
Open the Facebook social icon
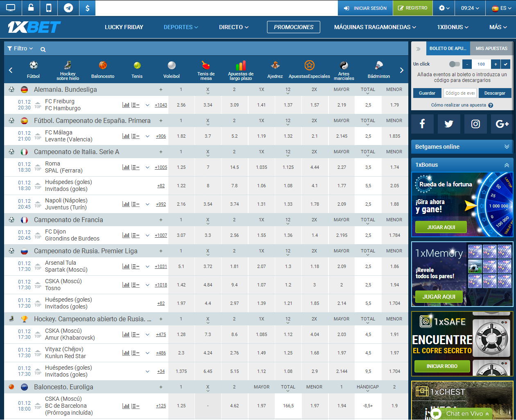click(422, 124)
